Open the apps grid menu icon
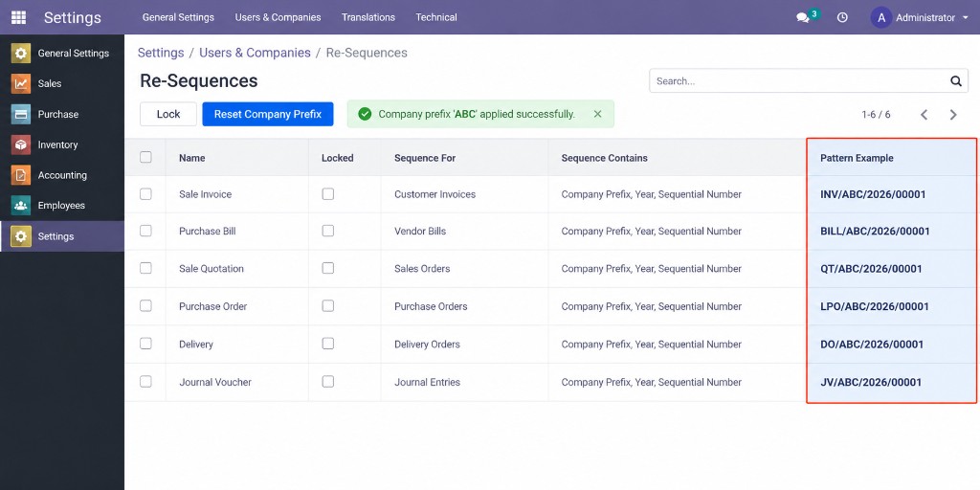 pos(19,17)
